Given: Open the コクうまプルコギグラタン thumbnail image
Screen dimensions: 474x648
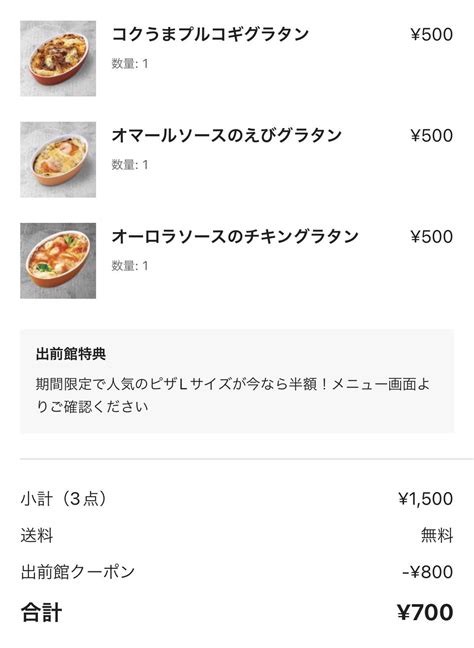Looking at the screenshot, I should [x=58, y=58].
